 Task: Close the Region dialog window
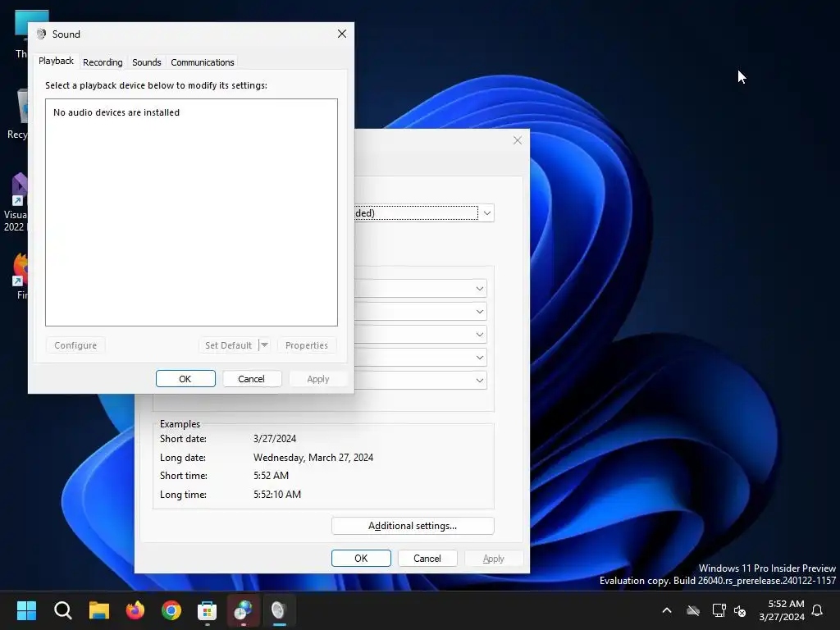[518, 140]
